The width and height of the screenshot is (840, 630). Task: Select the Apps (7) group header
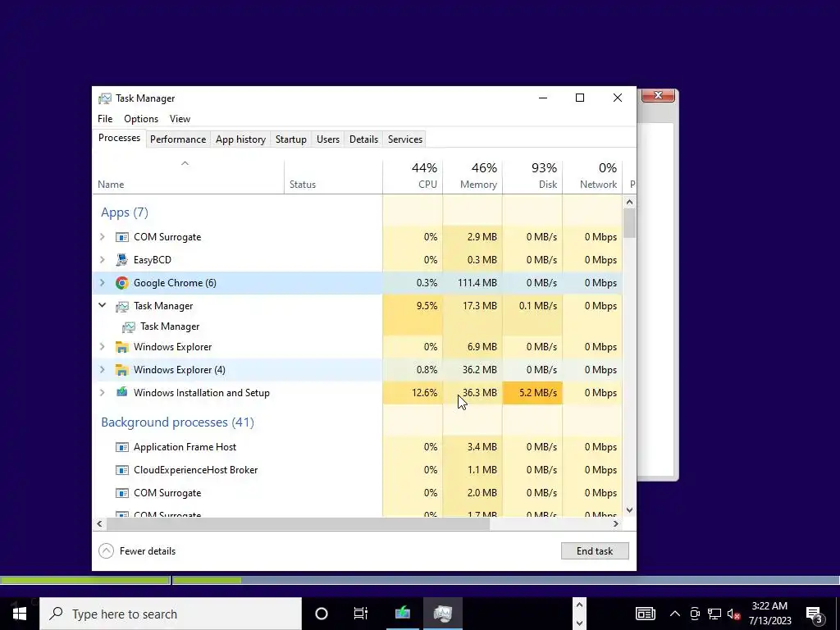click(x=125, y=212)
